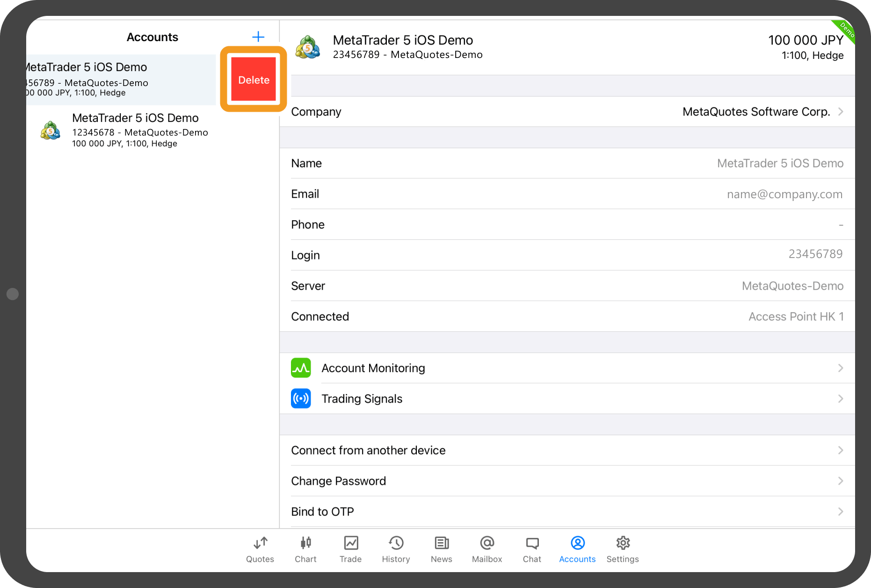Switch to the Mailbox tab
Viewport: 871px width, 588px height.
[487, 550]
